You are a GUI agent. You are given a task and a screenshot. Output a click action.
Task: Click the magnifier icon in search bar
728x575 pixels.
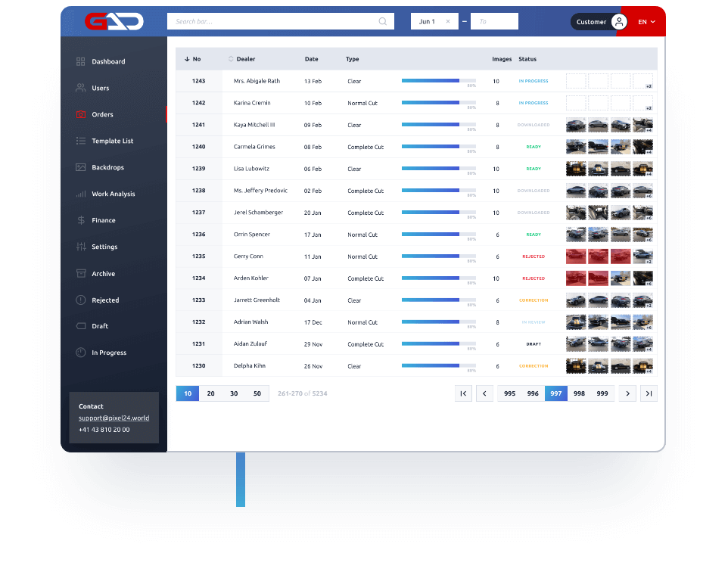383,21
